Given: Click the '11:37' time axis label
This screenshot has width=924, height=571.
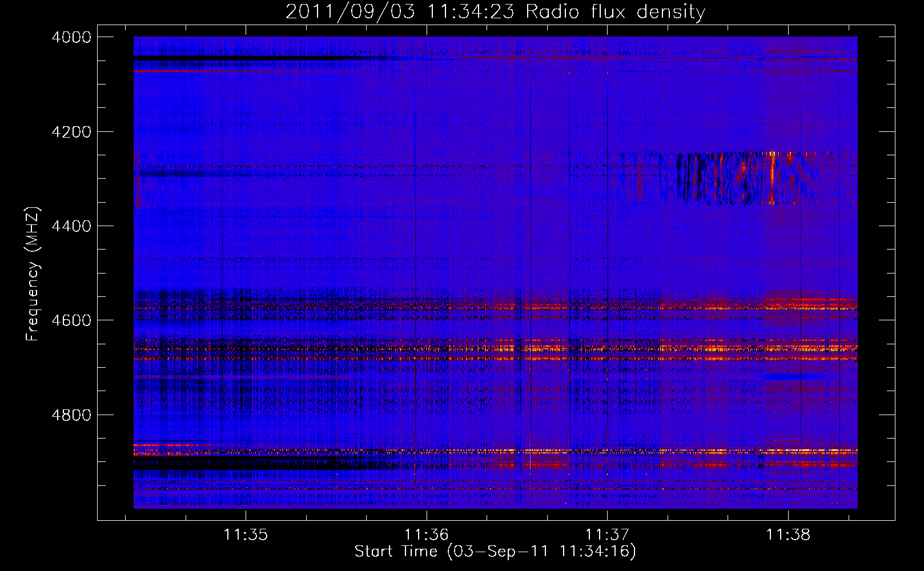Looking at the screenshot, I should [607, 535].
